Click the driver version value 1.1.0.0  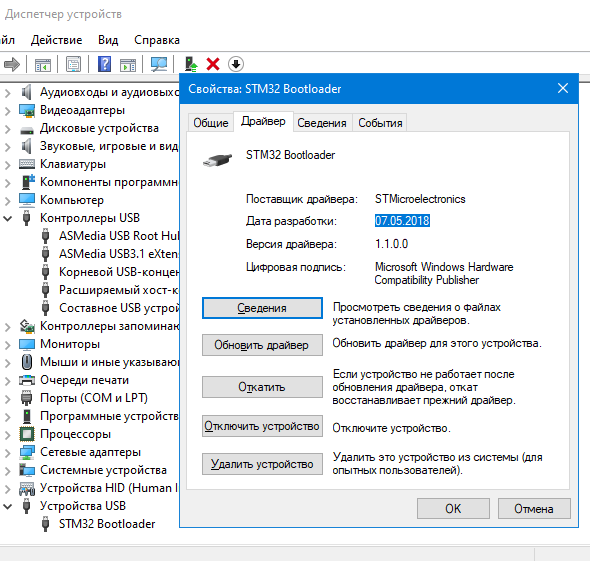coord(391,244)
